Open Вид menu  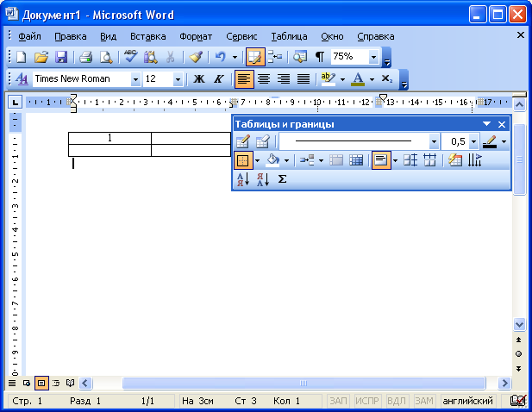pos(109,36)
